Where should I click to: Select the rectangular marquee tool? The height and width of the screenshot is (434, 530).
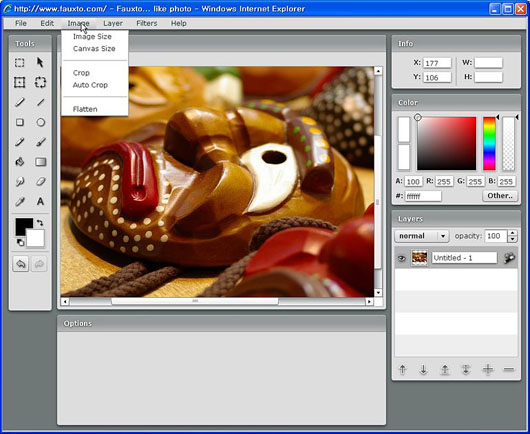(x=20, y=63)
